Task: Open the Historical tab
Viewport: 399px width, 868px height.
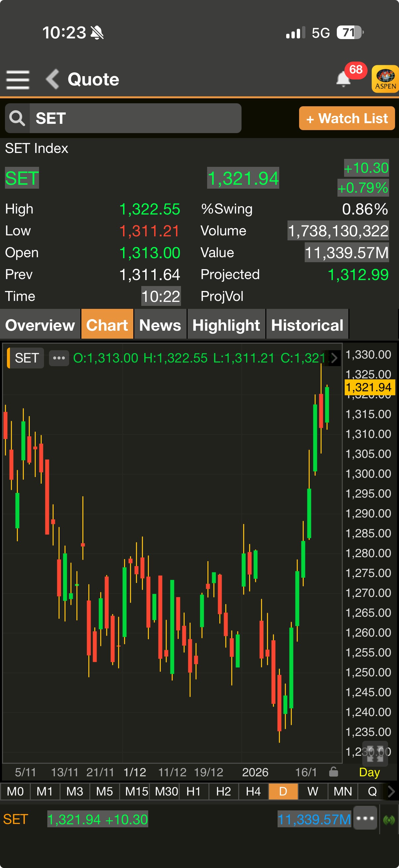Action: 307,325
